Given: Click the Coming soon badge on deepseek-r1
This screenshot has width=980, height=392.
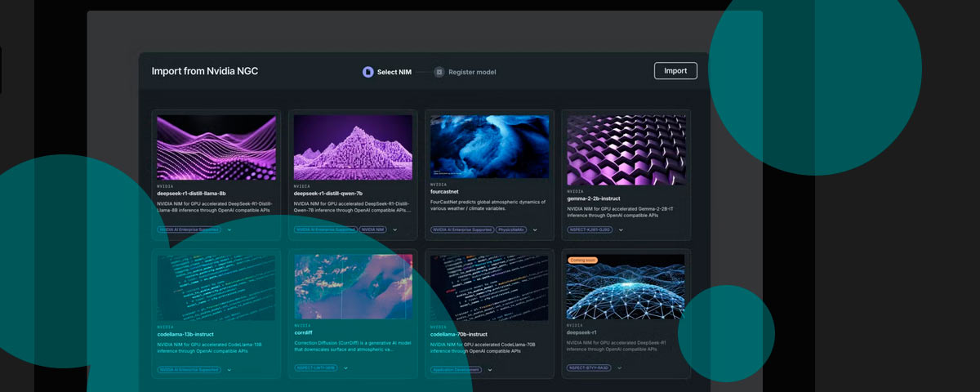Looking at the screenshot, I should pos(584,260).
